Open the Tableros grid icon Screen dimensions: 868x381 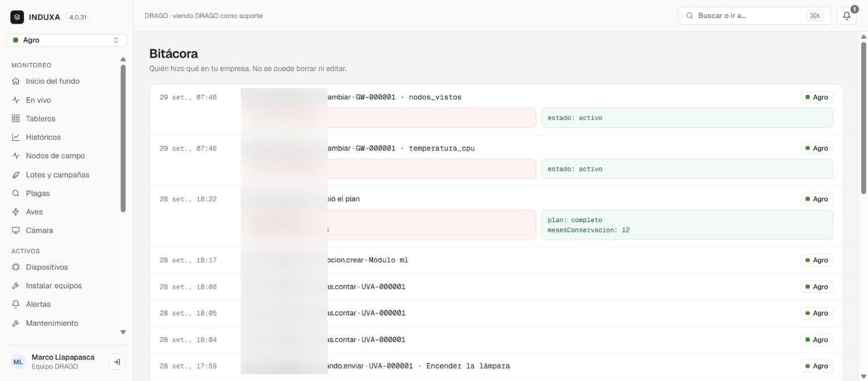coord(16,119)
